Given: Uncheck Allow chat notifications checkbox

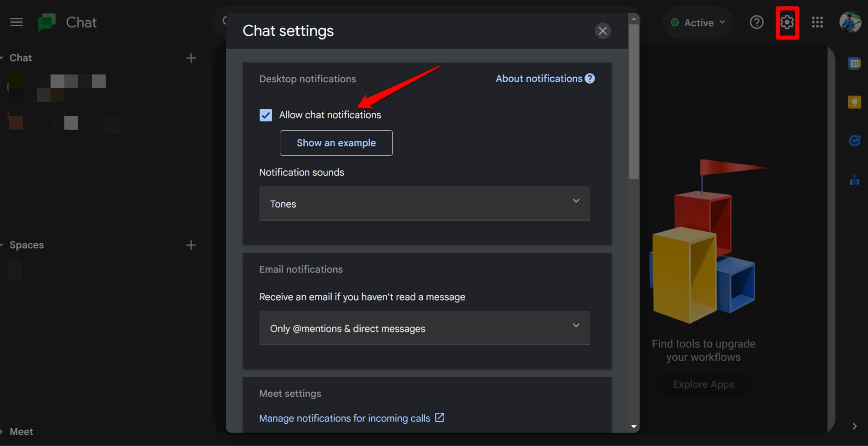Looking at the screenshot, I should [x=266, y=115].
